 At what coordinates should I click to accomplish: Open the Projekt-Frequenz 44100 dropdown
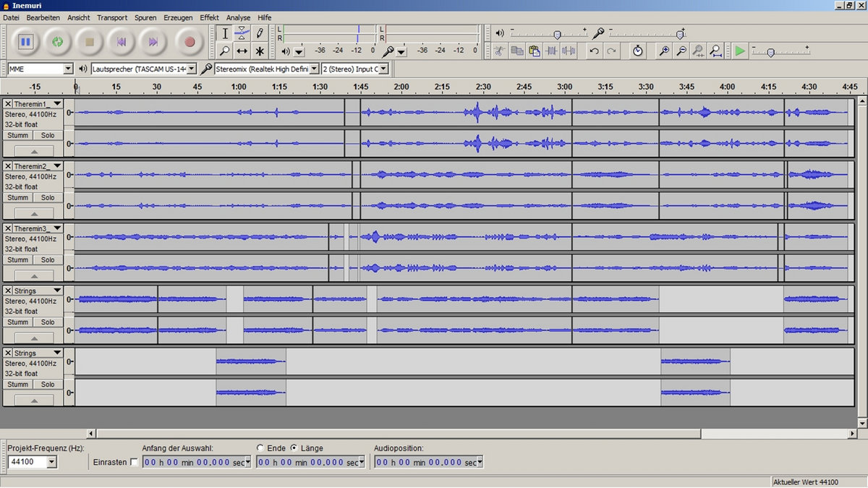pos(51,463)
